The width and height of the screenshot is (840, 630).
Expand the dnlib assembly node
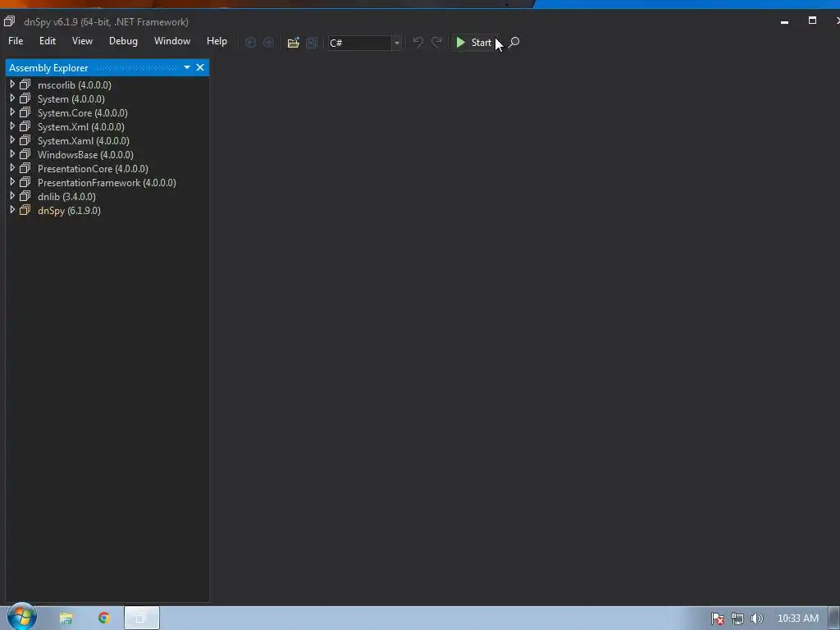click(11, 196)
